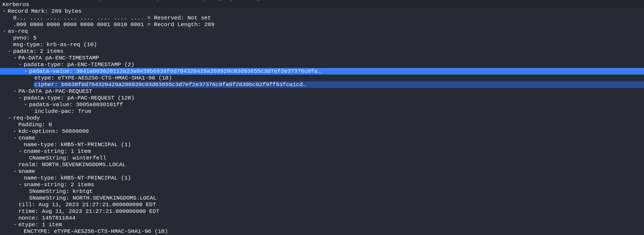Select the cipher field row
This screenshot has width=644, height=235.
[170, 85]
